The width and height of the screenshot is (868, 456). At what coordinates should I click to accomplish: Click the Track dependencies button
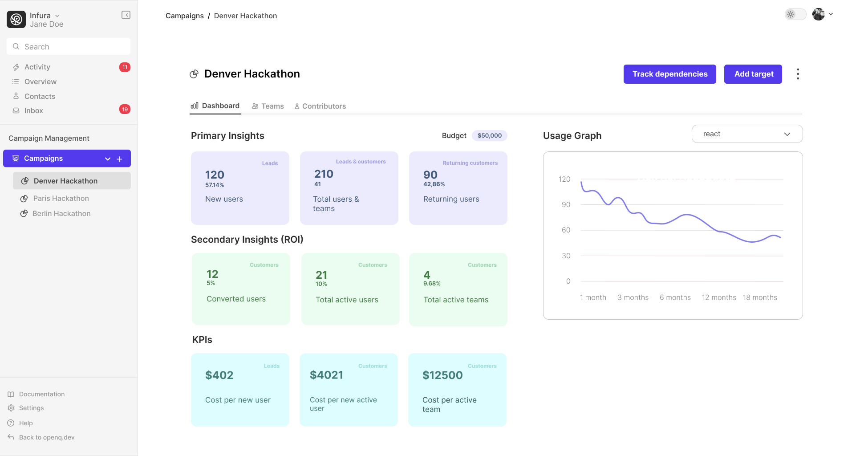click(x=669, y=74)
